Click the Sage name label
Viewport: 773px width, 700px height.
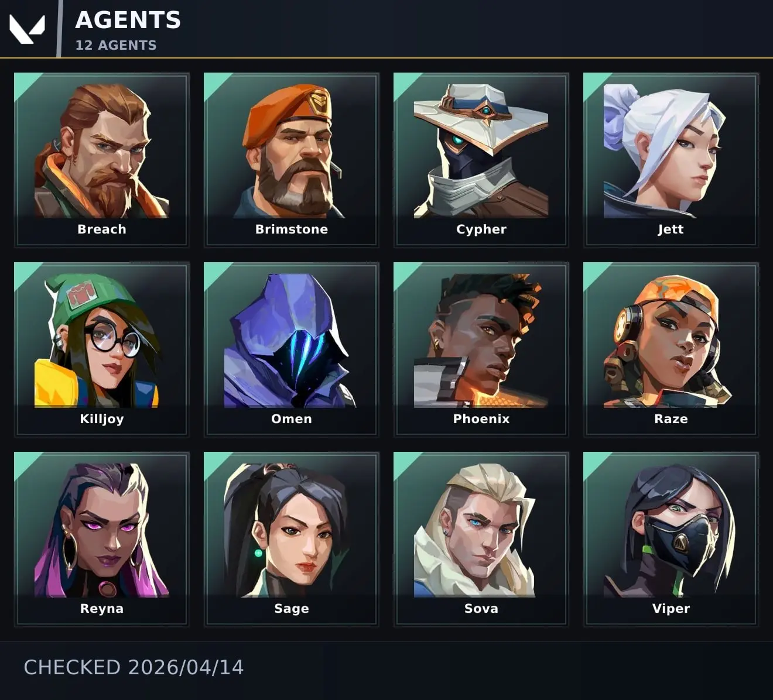point(292,609)
